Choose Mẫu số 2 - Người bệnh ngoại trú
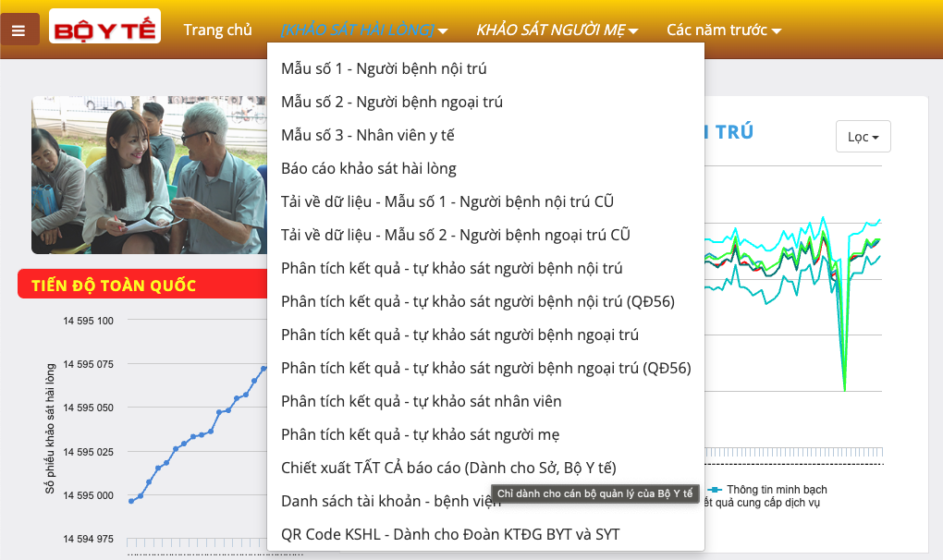 point(392,102)
